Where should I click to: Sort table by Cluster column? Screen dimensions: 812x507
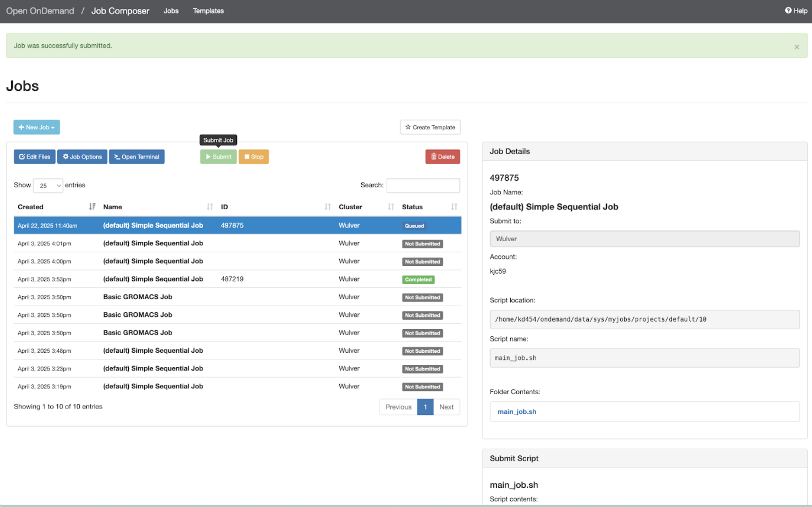367,207
